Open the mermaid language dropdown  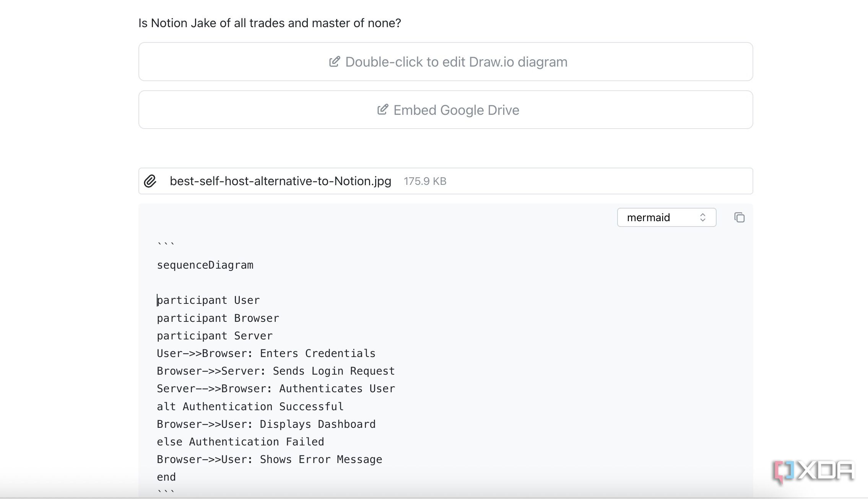(x=666, y=217)
